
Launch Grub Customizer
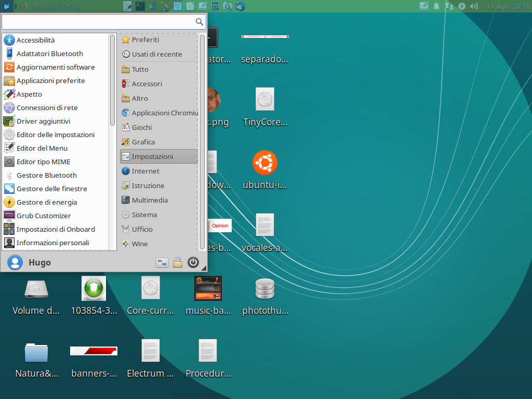(55, 216)
